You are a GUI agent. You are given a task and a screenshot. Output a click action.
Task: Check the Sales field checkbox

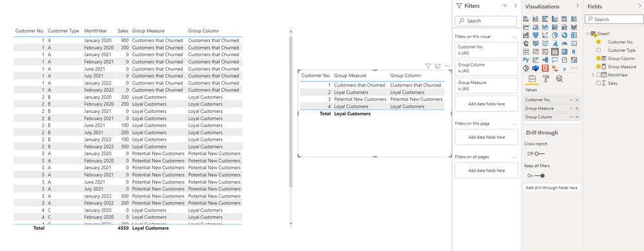[x=598, y=83]
